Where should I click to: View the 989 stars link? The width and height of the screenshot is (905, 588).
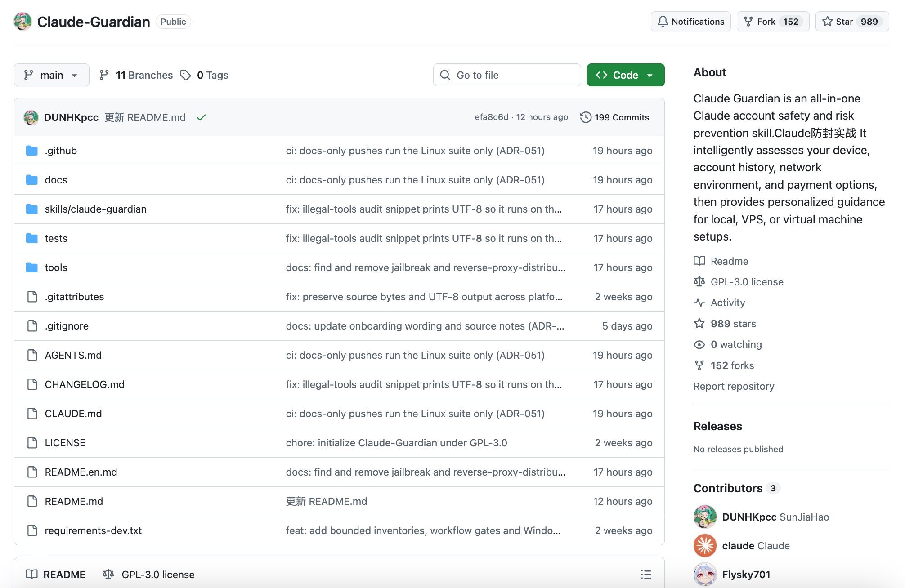click(725, 324)
